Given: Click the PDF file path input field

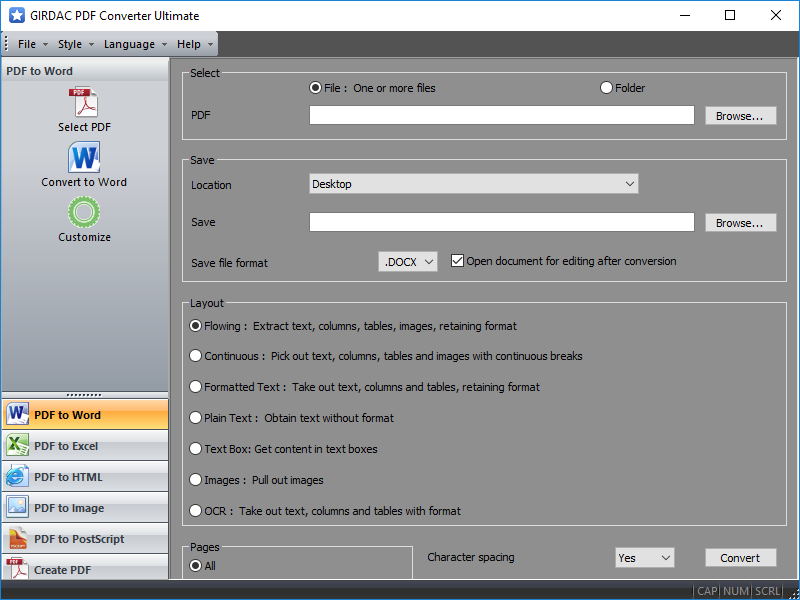Looking at the screenshot, I should [x=502, y=115].
